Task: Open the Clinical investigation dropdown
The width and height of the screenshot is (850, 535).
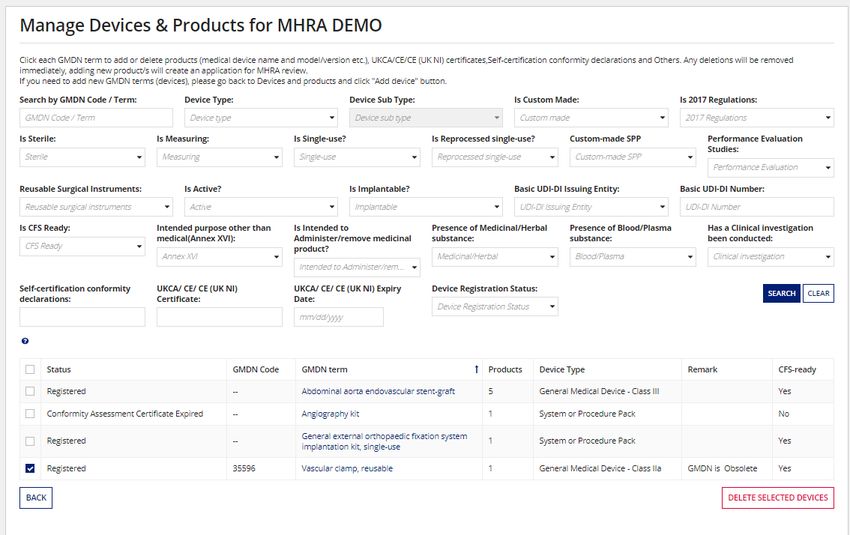Action: tap(770, 256)
